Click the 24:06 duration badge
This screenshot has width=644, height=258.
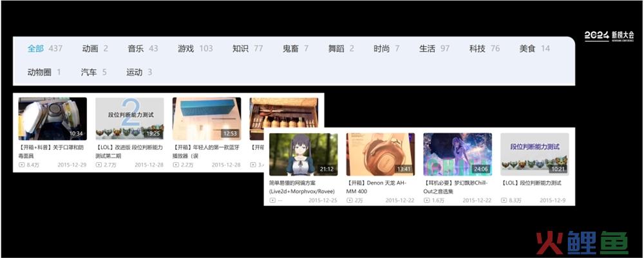tap(481, 169)
